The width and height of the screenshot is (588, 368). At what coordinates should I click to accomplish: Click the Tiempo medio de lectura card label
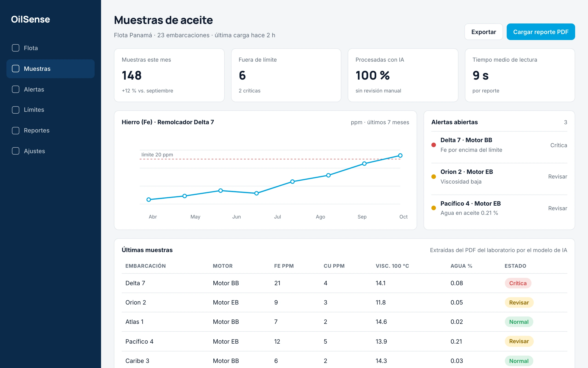[x=505, y=60]
